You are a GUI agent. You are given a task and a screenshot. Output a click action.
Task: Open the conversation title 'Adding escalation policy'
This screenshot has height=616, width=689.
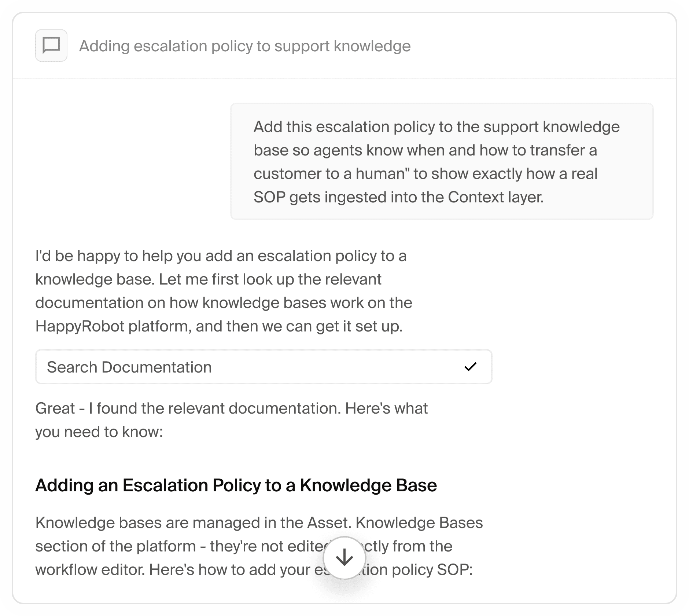click(245, 46)
